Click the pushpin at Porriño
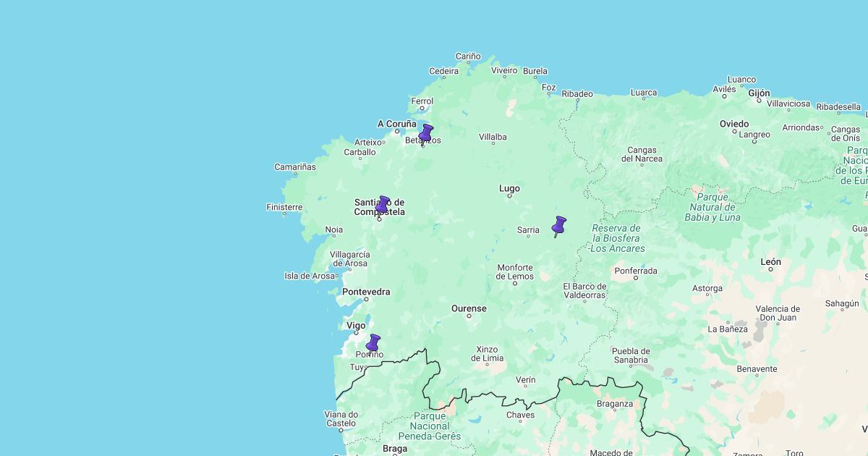Screen dimensions: 868x456 (373, 343)
